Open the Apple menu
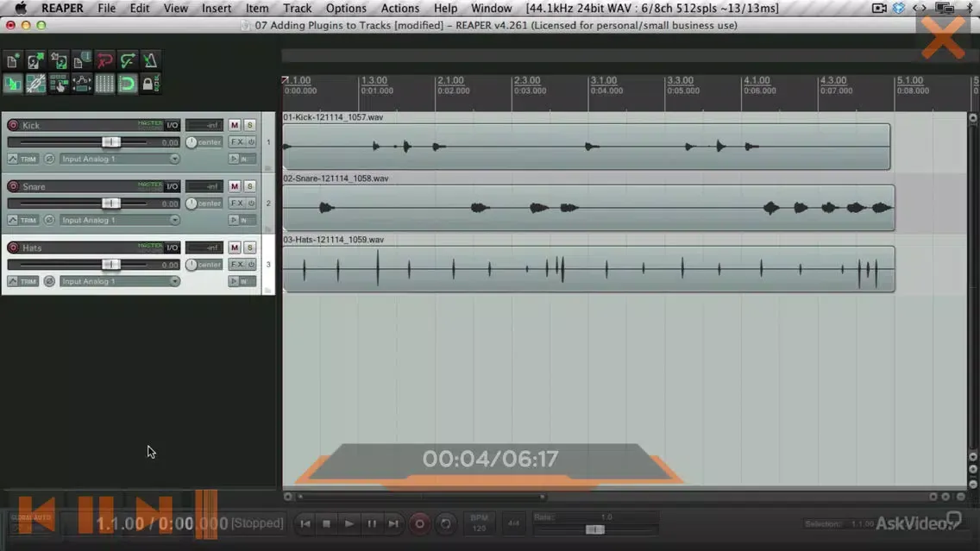Screen dimensions: 980x551 tap(21, 8)
